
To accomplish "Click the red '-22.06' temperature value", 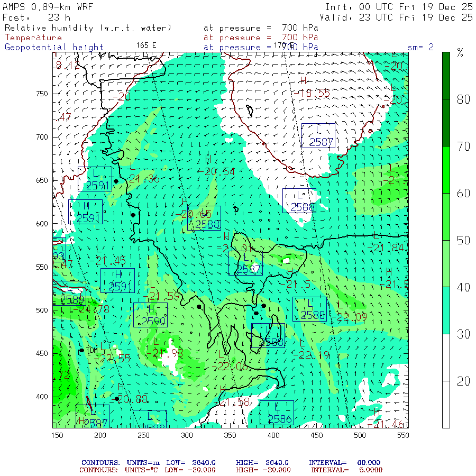I will pos(230,368).
